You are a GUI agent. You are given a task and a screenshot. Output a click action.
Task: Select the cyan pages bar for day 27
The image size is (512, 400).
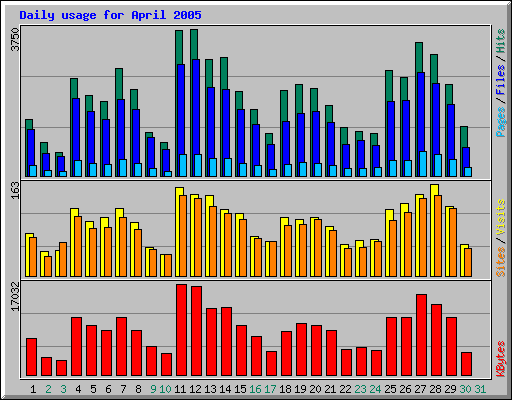[423, 164]
